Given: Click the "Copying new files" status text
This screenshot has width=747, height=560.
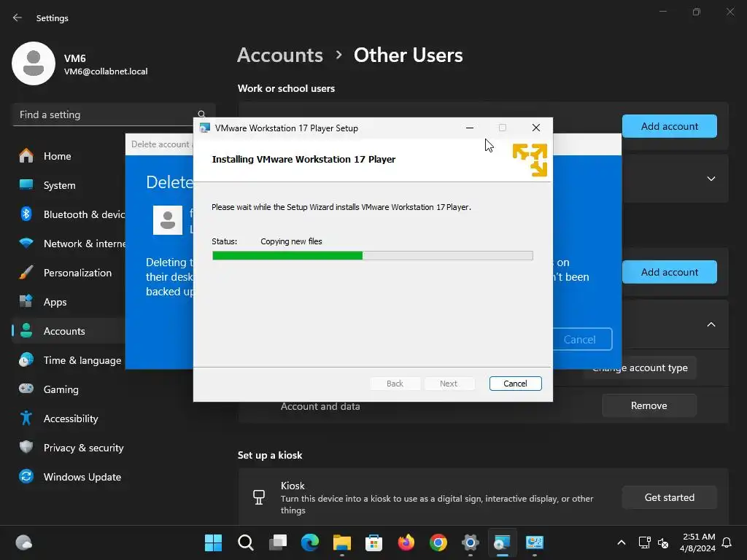Looking at the screenshot, I should click(291, 241).
